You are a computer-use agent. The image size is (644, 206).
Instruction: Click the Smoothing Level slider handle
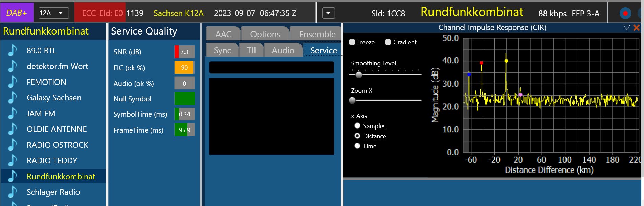click(x=359, y=75)
